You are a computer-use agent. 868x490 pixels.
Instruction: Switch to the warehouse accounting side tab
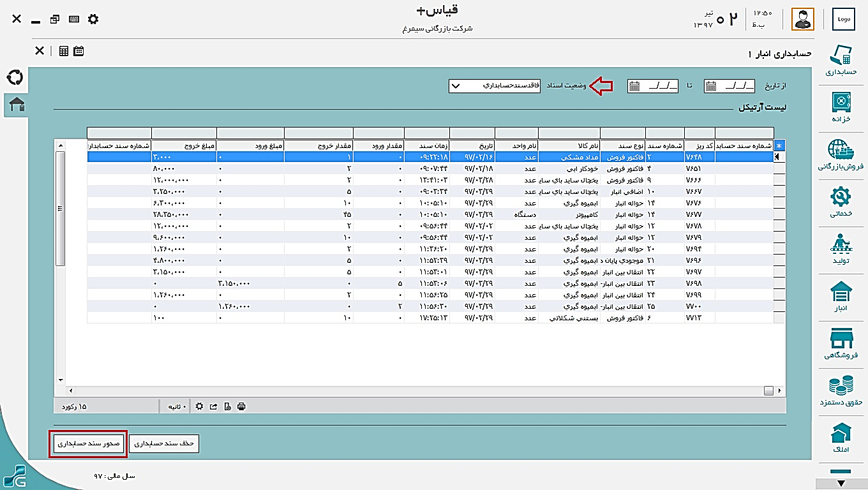16,105
